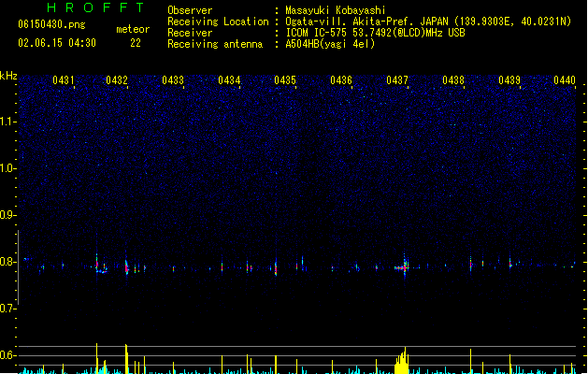Viewport: 588px width, 374px height.
Task: Click the large yellow burst below 0437
Action: click(402, 361)
